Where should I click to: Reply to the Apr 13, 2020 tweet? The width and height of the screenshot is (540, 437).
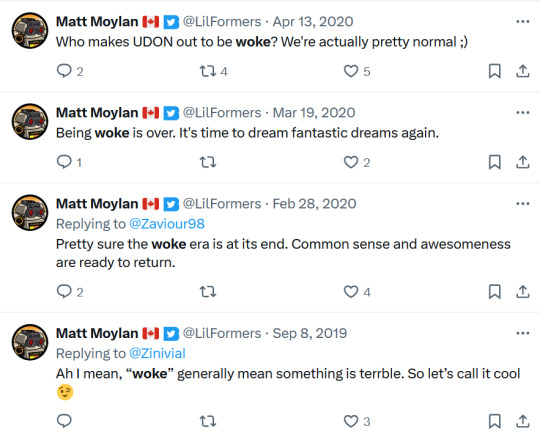point(64,71)
